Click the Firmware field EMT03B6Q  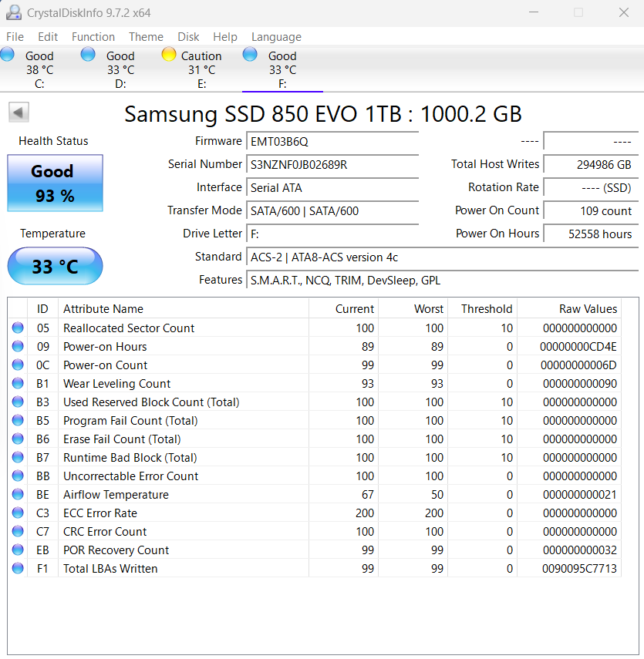pos(332,141)
